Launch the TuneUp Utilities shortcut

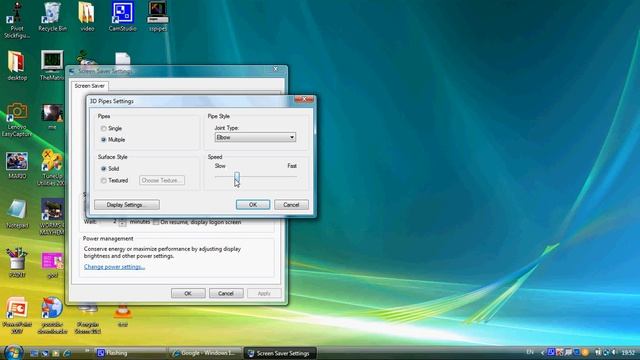click(x=52, y=168)
